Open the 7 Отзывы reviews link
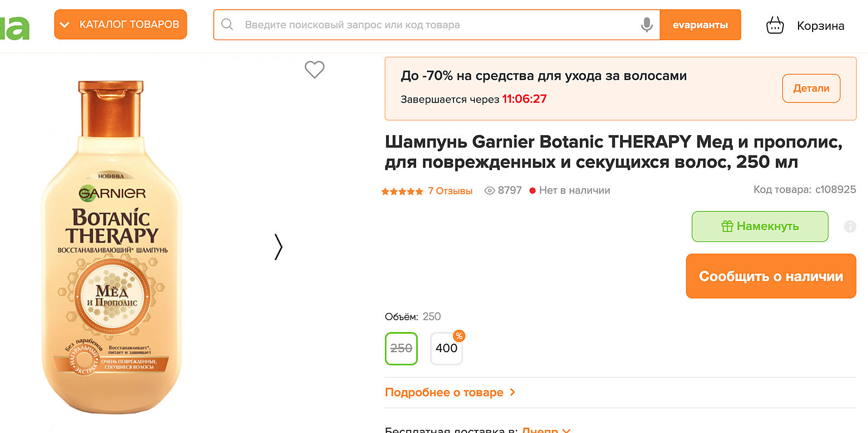The image size is (868, 433). [450, 191]
